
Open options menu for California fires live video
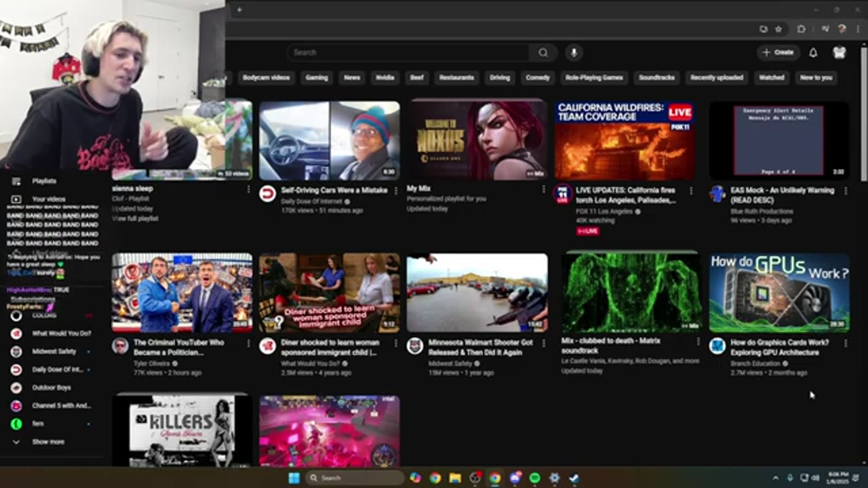coord(691,191)
